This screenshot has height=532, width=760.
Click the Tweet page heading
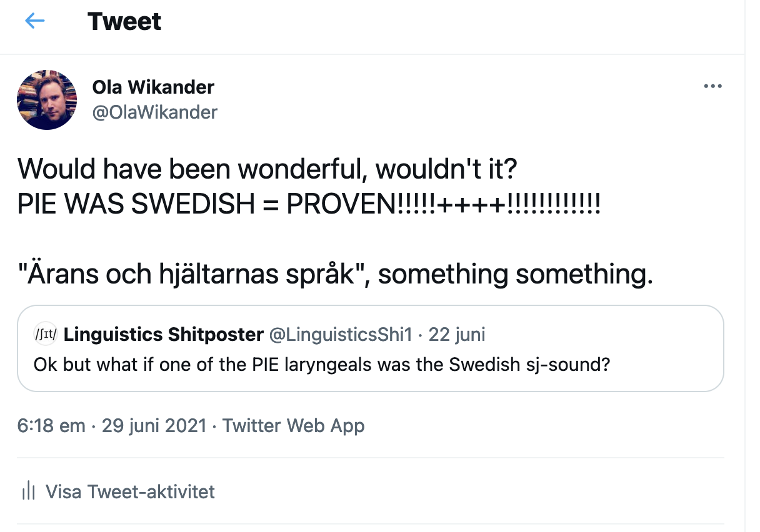coord(124,21)
